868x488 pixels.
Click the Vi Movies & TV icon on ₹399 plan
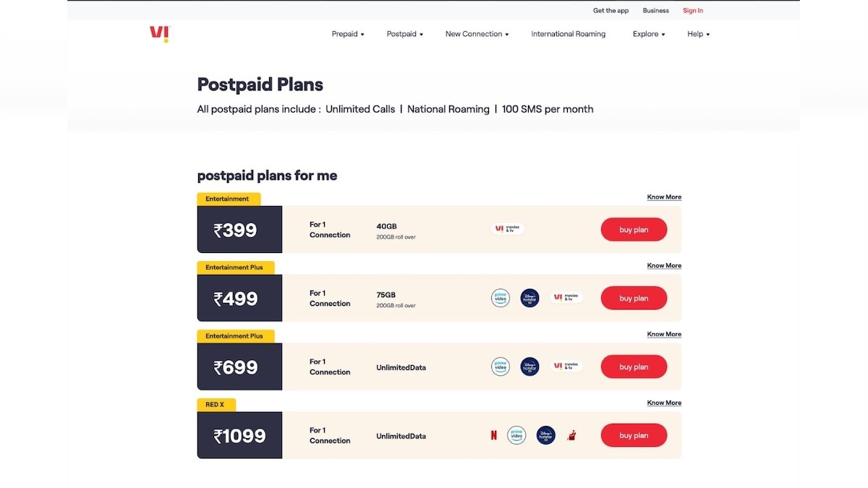point(507,228)
